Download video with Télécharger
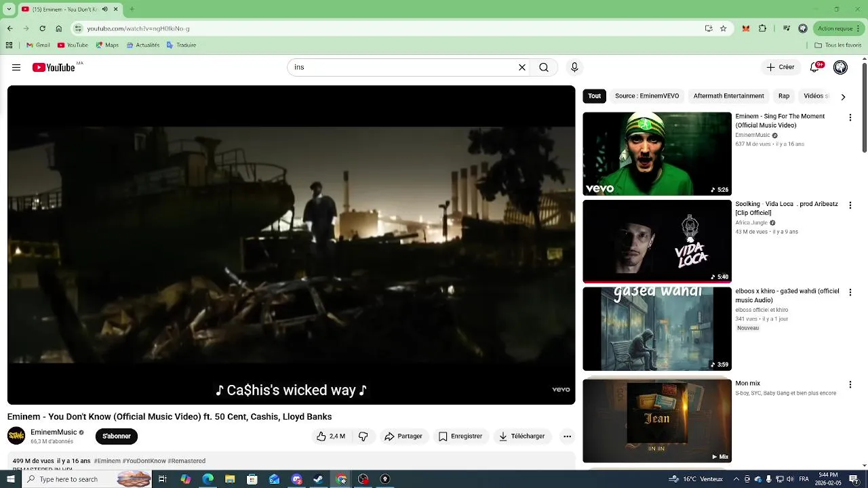868x488 pixels. [522, 436]
